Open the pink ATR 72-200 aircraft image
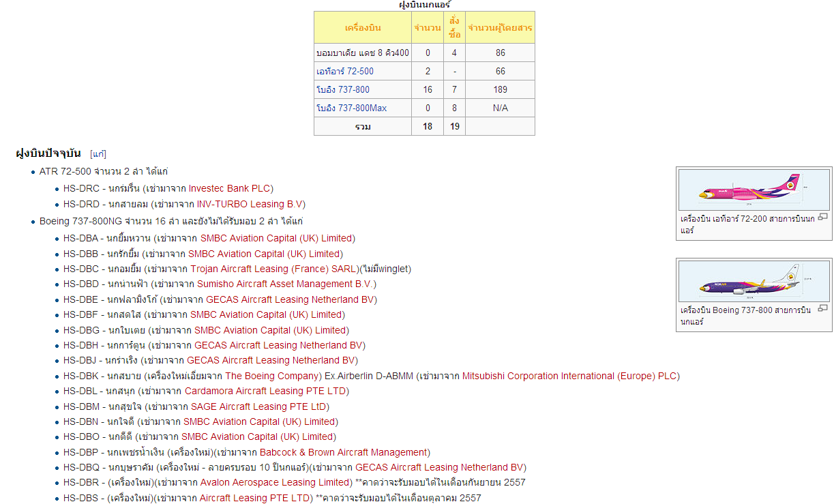Viewport: 834px width, 504px height. tap(754, 190)
